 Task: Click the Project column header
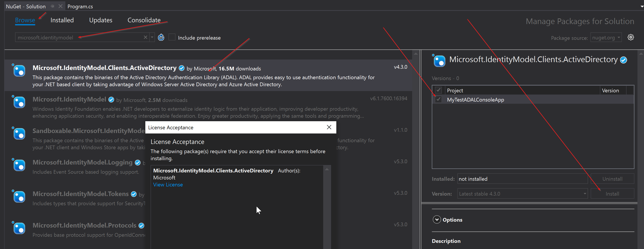tap(455, 90)
